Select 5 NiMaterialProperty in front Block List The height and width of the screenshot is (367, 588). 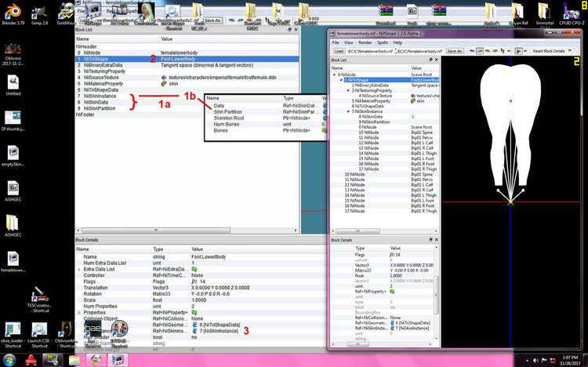[x=384, y=101]
